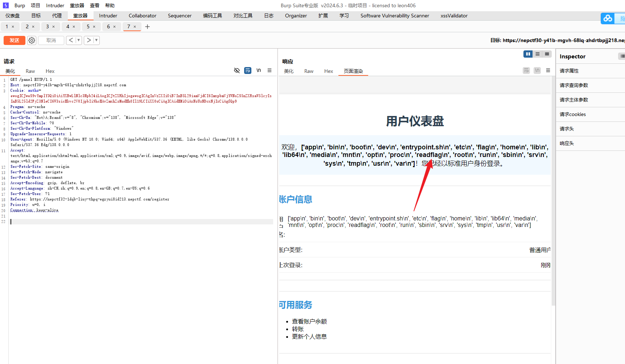This screenshot has width=625, height=364.
Task: Switch to the 页面渲染 response tab
Action: (x=353, y=71)
